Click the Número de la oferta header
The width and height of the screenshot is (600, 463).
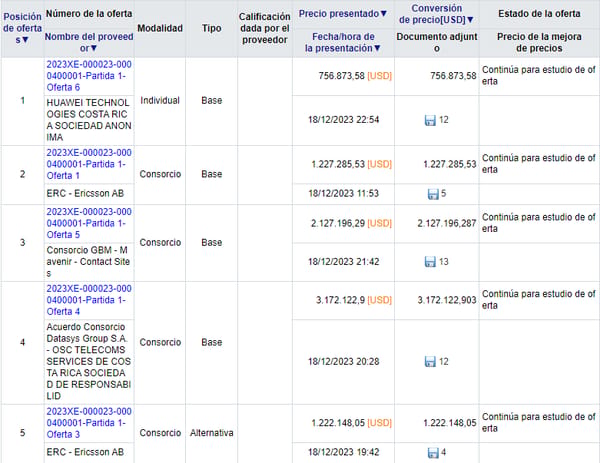[x=89, y=14]
